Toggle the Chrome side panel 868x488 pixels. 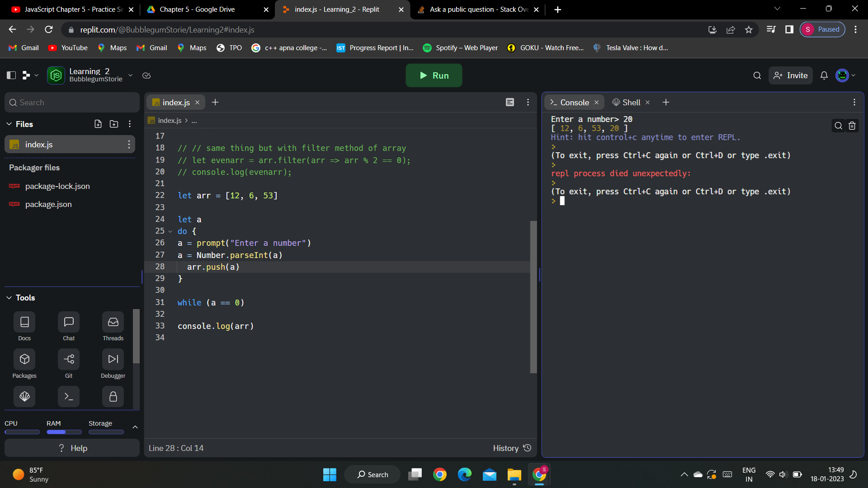coord(789,30)
